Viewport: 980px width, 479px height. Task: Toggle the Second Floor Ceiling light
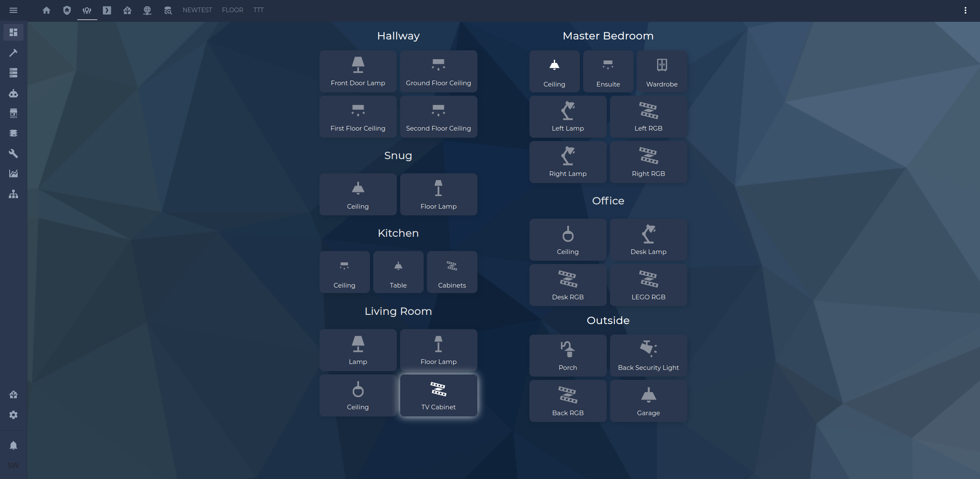[x=438, y=117]
